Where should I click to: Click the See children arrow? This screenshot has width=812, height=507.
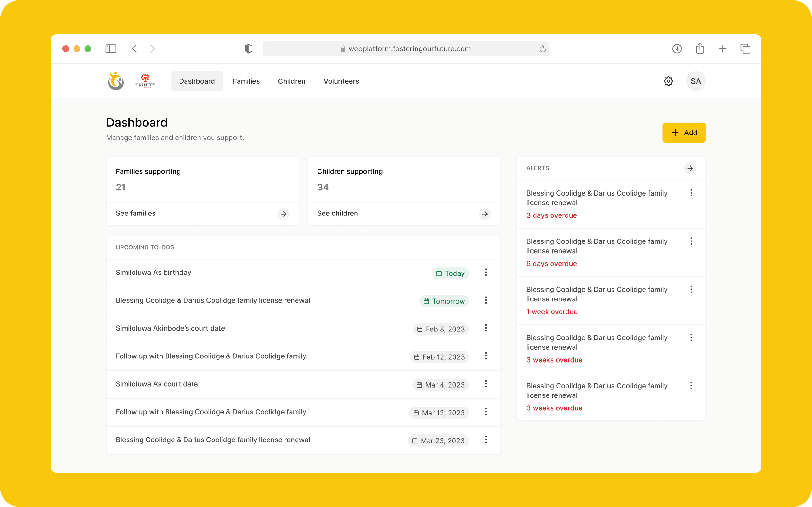click(485, 214)
